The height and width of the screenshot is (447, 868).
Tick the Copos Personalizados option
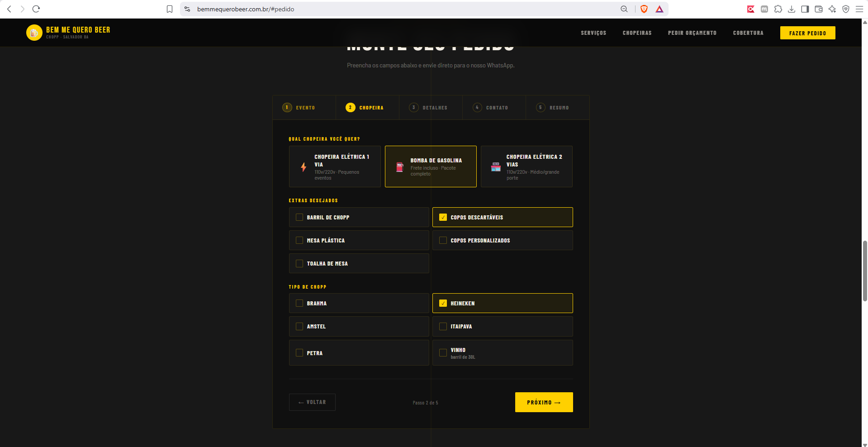[x=503, y=240]
